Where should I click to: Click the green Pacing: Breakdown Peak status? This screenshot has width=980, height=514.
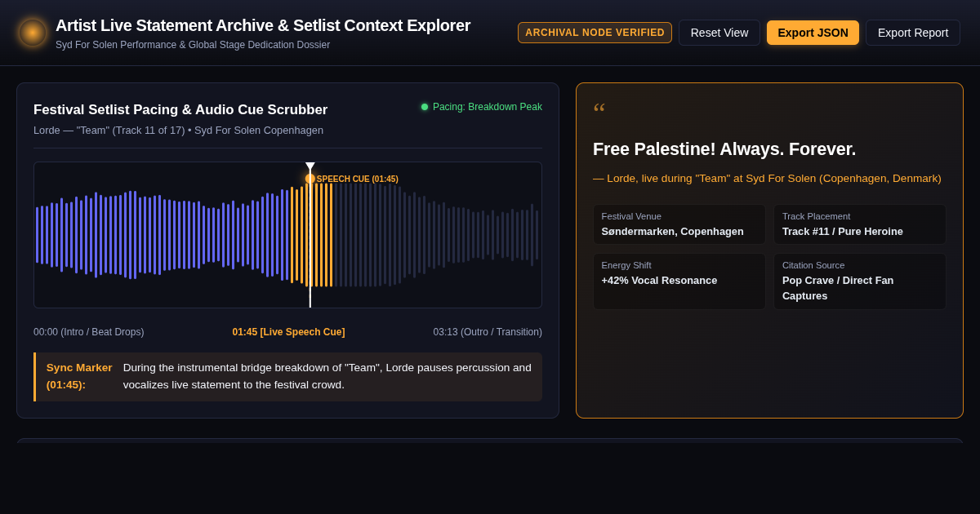click(x=482, y=107)
